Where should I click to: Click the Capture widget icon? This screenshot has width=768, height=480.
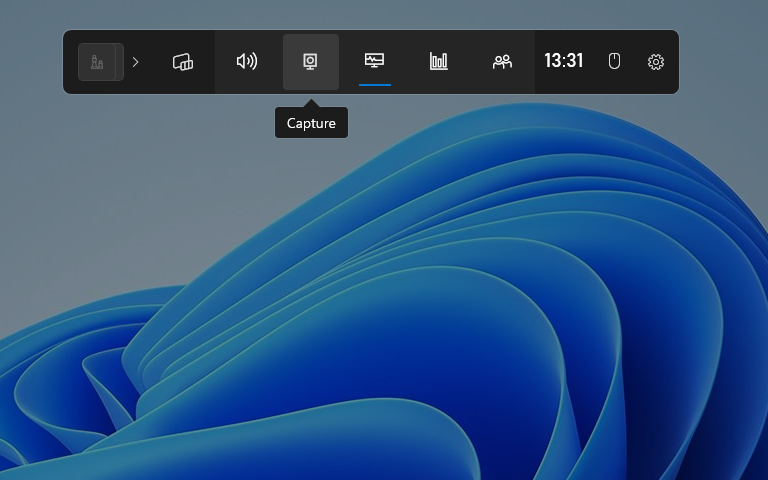(x=311, y=62)
